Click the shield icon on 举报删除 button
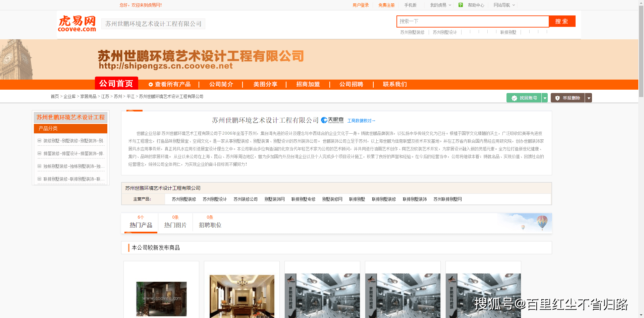The image size is (644, 318). point(557,98)
